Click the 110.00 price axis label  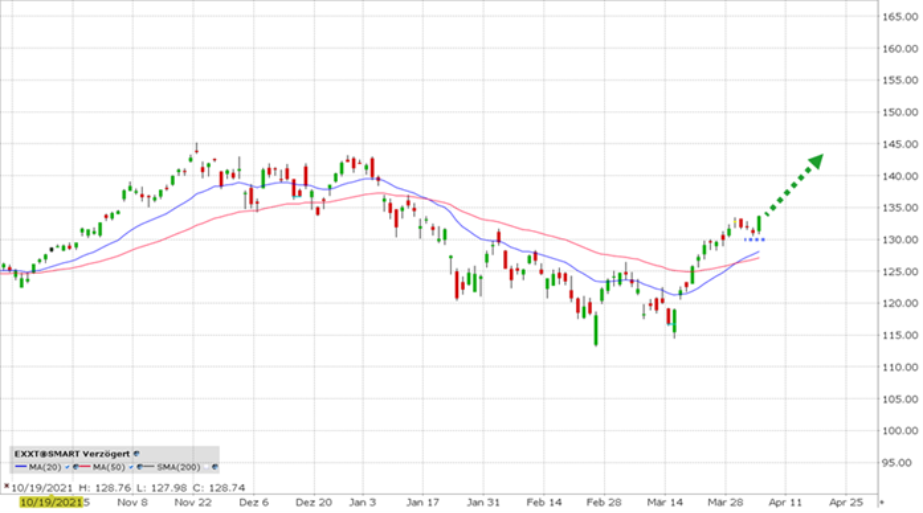pyautogui.click(x=899, y=366)
